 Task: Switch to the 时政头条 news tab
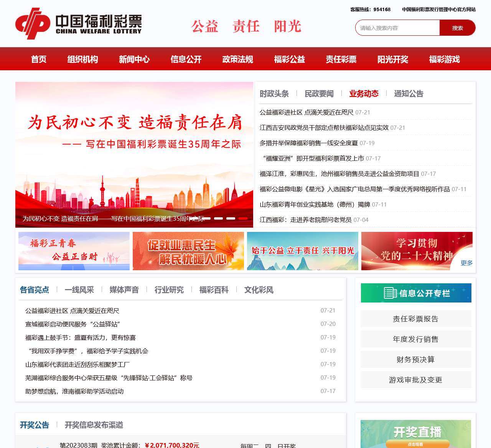(x=274, y=93)
